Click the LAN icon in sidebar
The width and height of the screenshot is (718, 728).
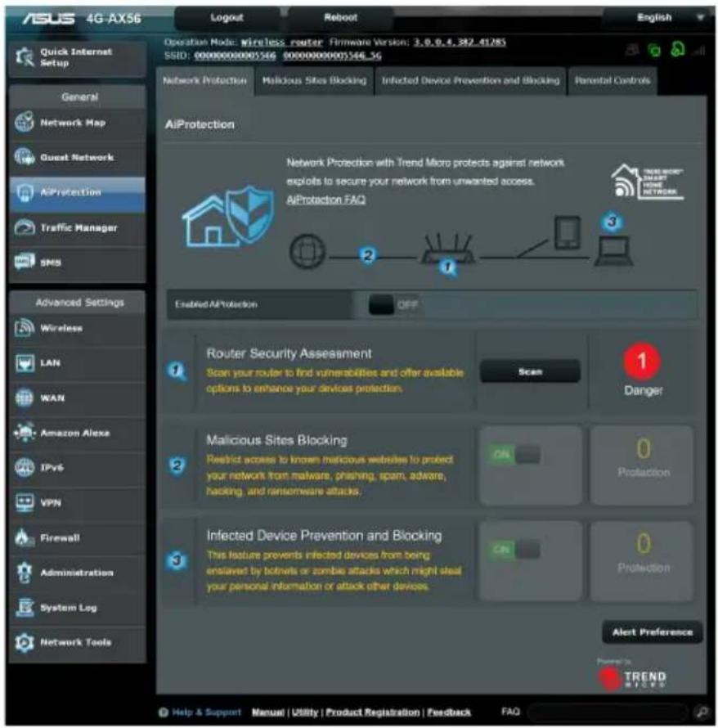(25, 362)
